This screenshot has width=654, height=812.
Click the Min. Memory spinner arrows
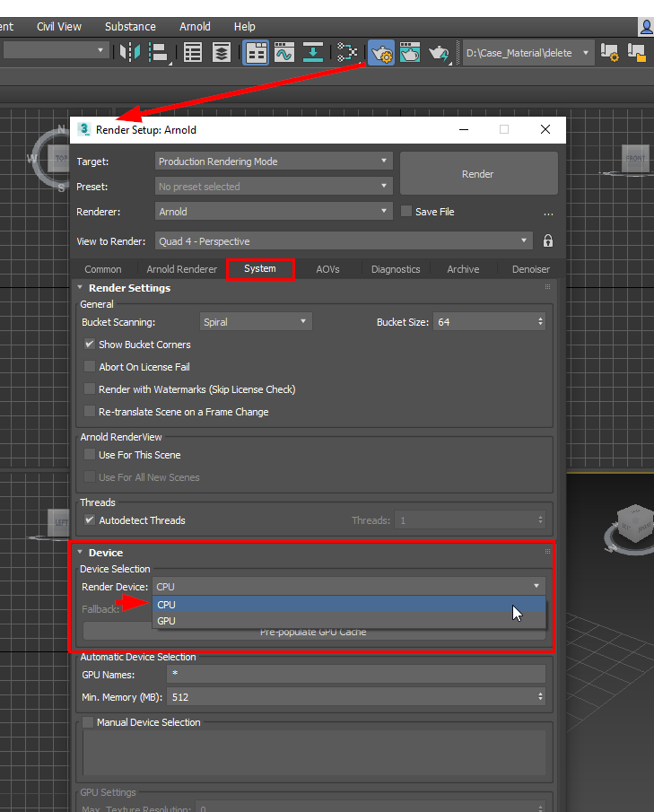[x=540, y=696]
